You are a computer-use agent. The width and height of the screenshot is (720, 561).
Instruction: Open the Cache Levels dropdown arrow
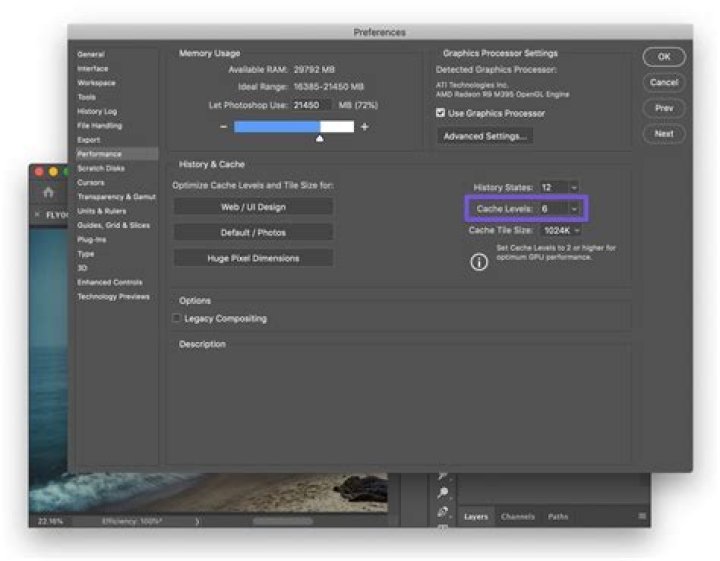click(x=574, y=209)
